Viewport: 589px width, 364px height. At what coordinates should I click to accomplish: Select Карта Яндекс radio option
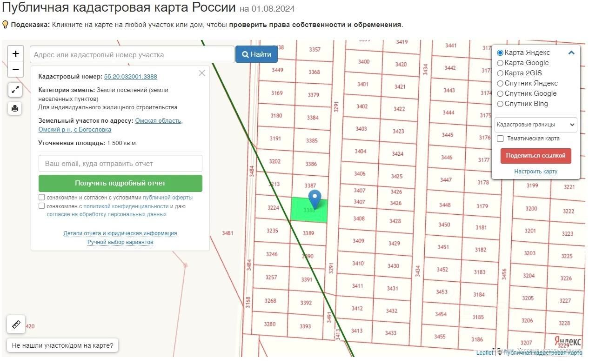(500, 53)
